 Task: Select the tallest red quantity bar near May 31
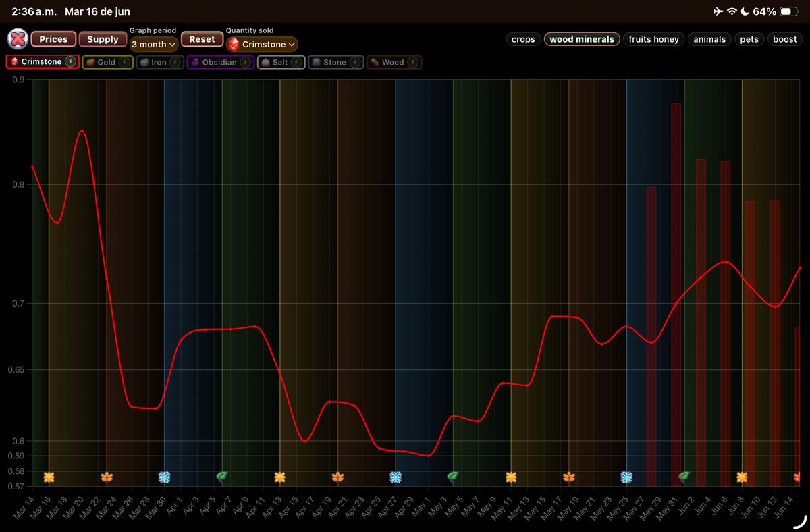pyautogui.click(x=676, y=294)
